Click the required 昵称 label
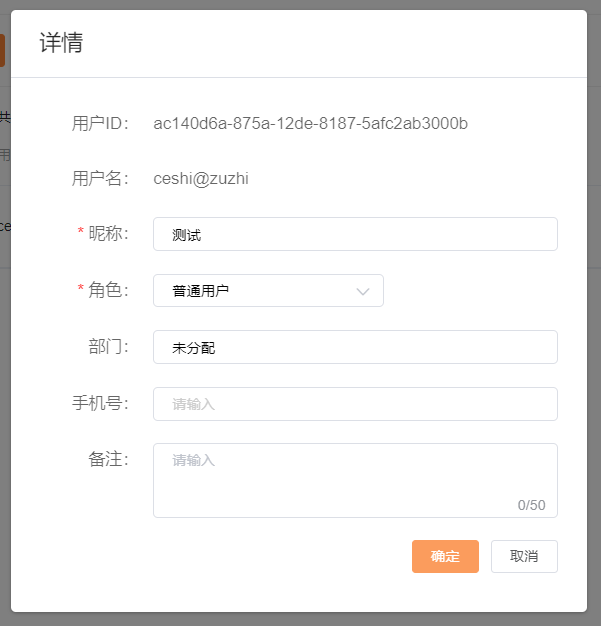Image resolution: width=601 pixels, height=626 pixels. (108, 234)
